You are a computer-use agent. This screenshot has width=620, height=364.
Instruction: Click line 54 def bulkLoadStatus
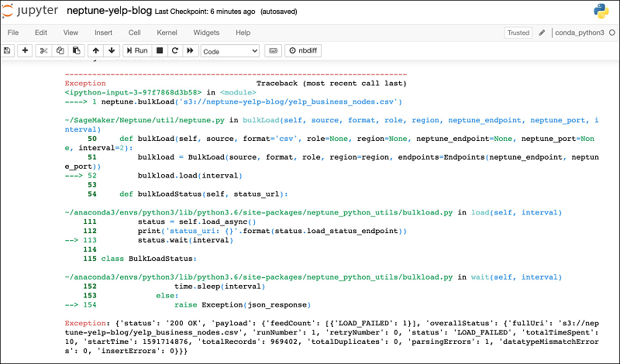click(x=204, y=194)
